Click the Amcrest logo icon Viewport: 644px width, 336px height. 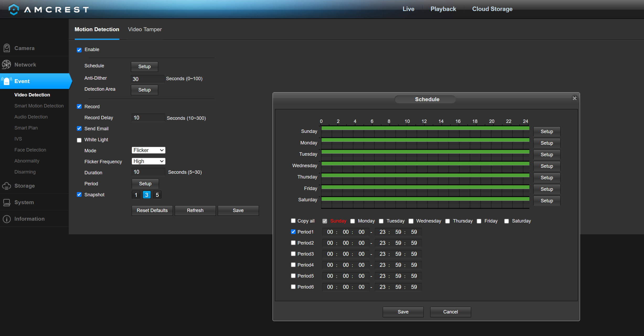[x=13, y=9]
